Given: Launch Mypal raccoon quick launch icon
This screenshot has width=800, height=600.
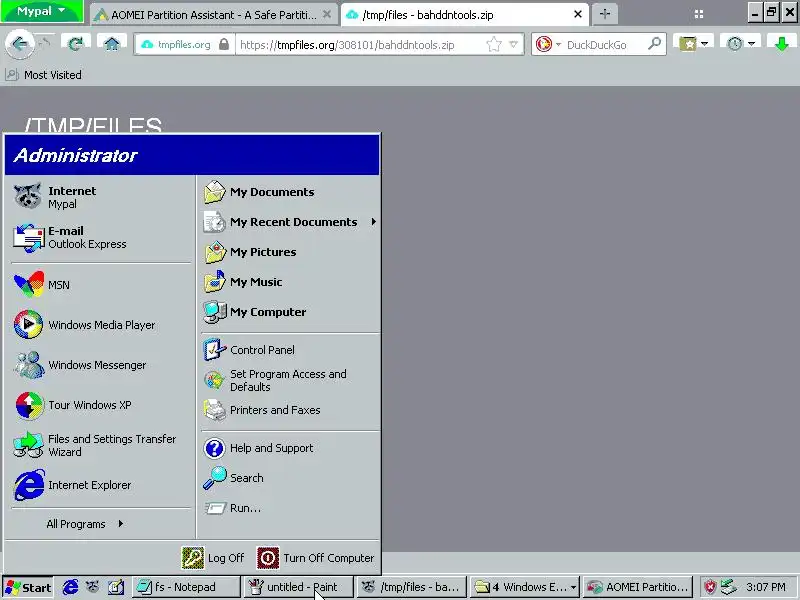Looking at the screenshot, I should [x=92, y=587].
